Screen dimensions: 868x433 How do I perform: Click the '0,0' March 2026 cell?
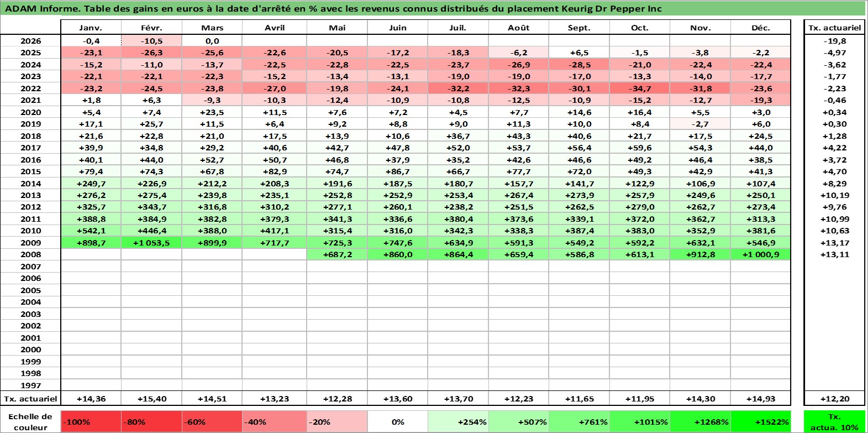212,41
